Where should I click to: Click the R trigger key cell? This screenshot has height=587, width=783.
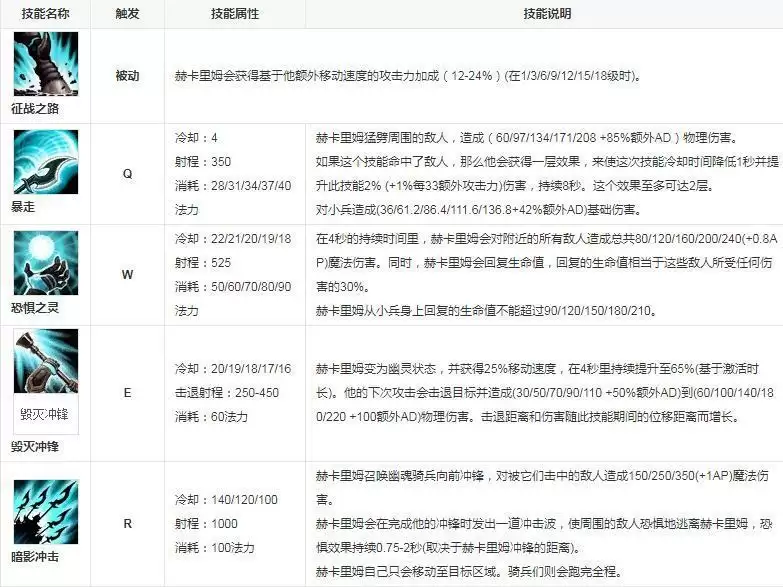(127, 524)
